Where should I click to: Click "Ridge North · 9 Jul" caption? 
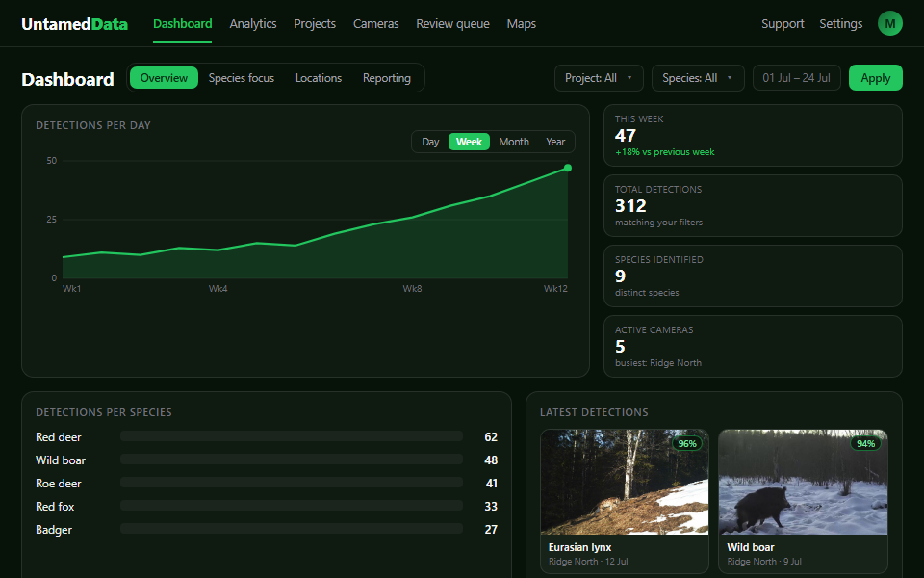coord(764,562)
